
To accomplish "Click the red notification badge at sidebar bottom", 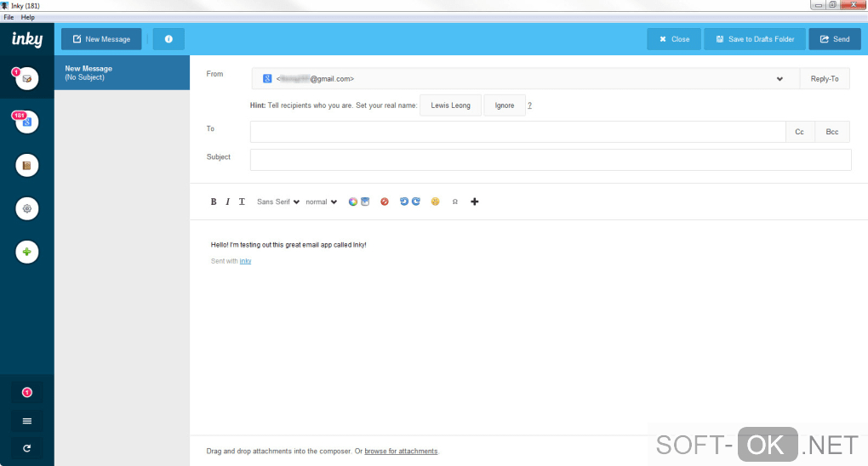I will [x=26, y=392].
